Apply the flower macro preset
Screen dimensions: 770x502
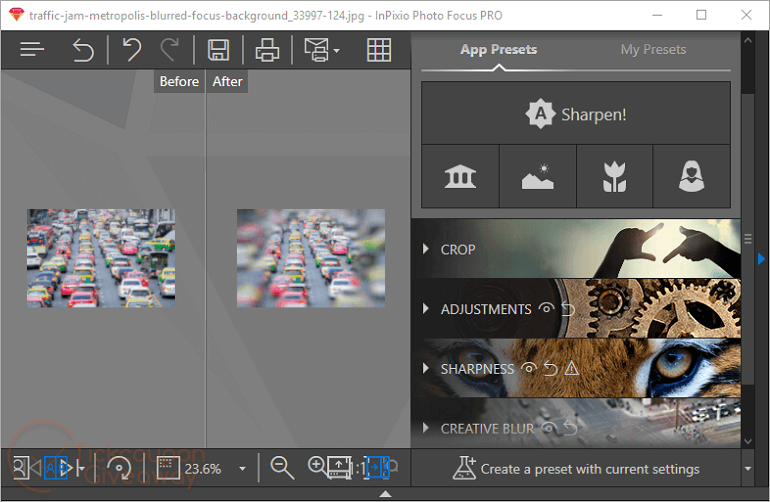pos(614,176)
